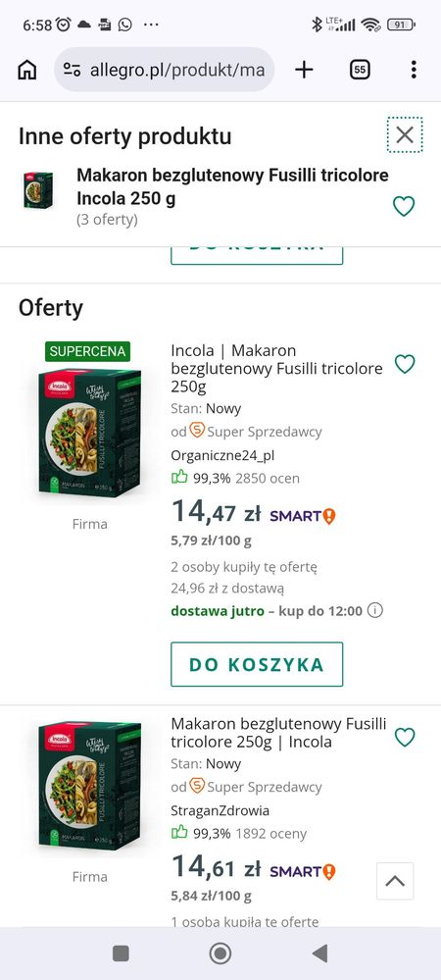
Task: Tap the browser home icon
Action: coord(26,70)
